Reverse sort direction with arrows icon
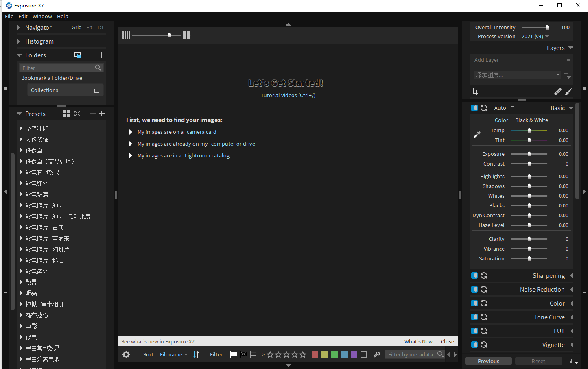This screenshot has height=369, width=588. coord(196,354)
